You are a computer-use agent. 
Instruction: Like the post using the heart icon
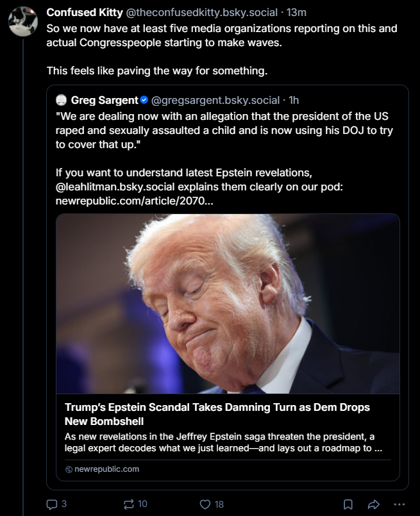pyautogui.click(x=205, y=504)
